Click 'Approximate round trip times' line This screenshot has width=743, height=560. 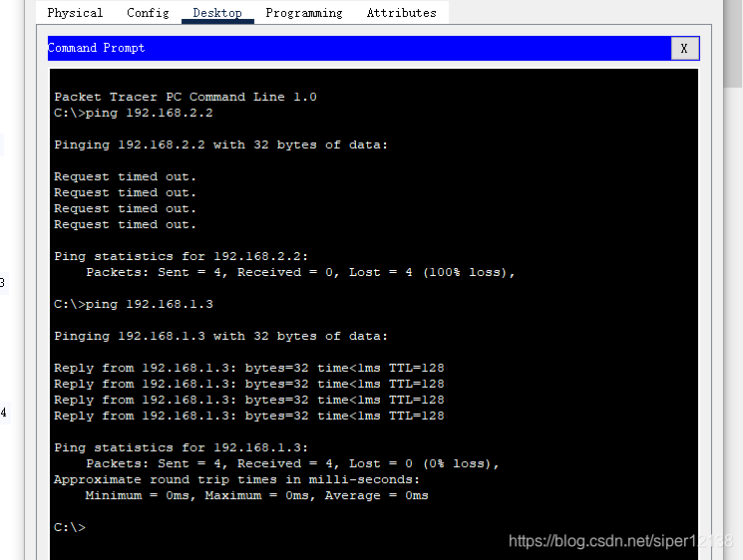coord(237,479)
